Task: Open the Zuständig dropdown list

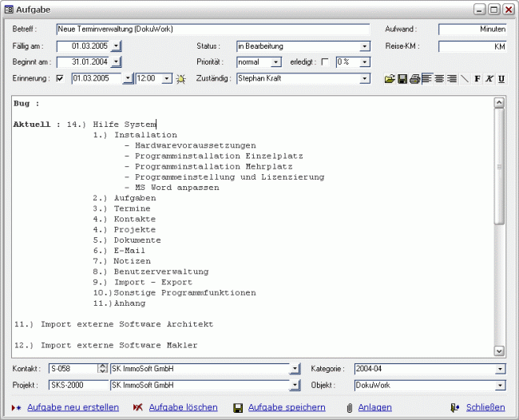Action: [x=365, y=78]
